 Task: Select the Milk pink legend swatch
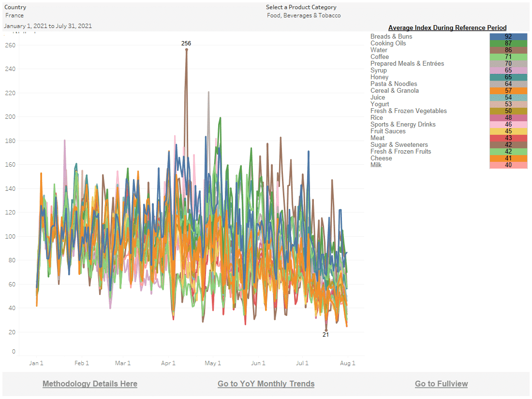[x=508, y=165]
